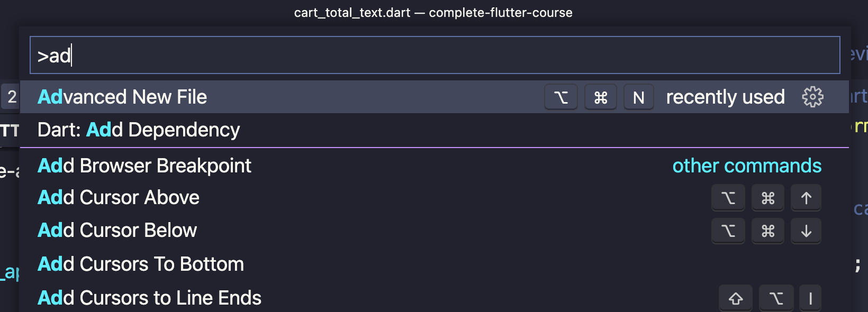Run Add Cursors to Line Ends
The image size is (868, 312).
(x=149, y=298)
